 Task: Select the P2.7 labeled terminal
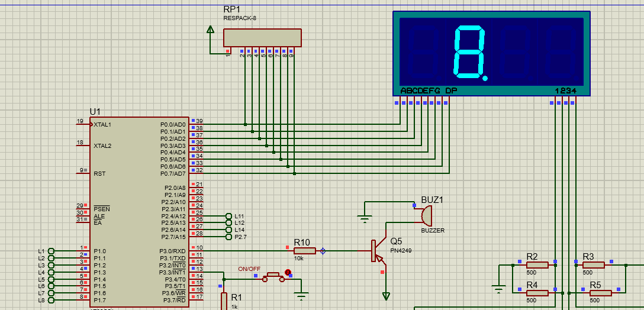229,237
